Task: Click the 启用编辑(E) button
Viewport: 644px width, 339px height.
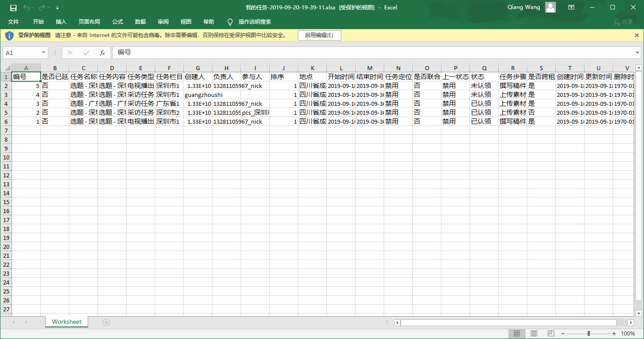Action: click(319, 35)
